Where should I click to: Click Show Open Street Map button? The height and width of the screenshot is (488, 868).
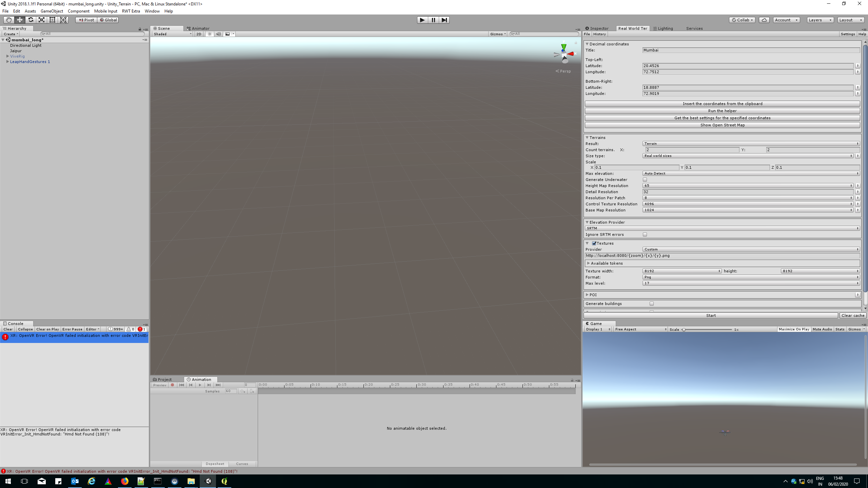(x=722, y=125)
